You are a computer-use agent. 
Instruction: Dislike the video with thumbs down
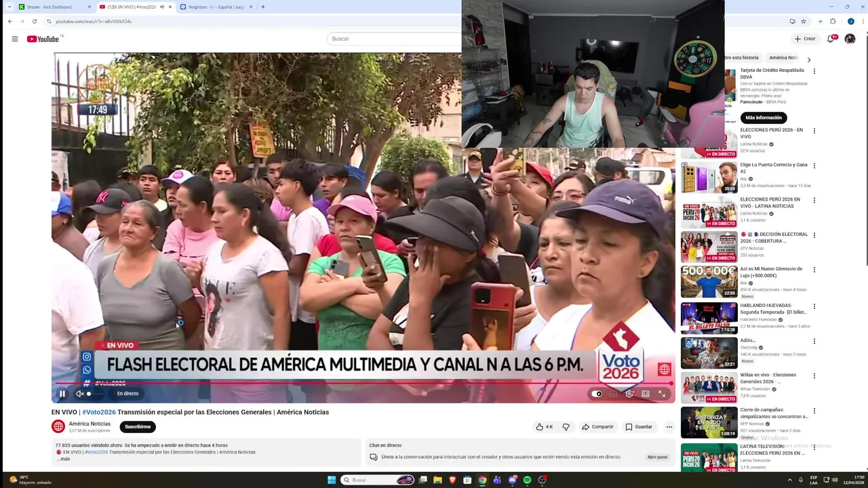tap(566, 427)
